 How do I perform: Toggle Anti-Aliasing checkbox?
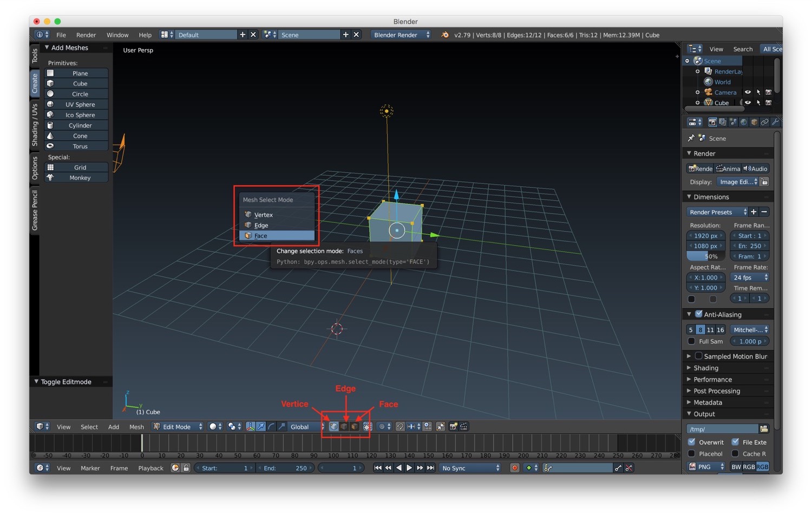(698, 314)
